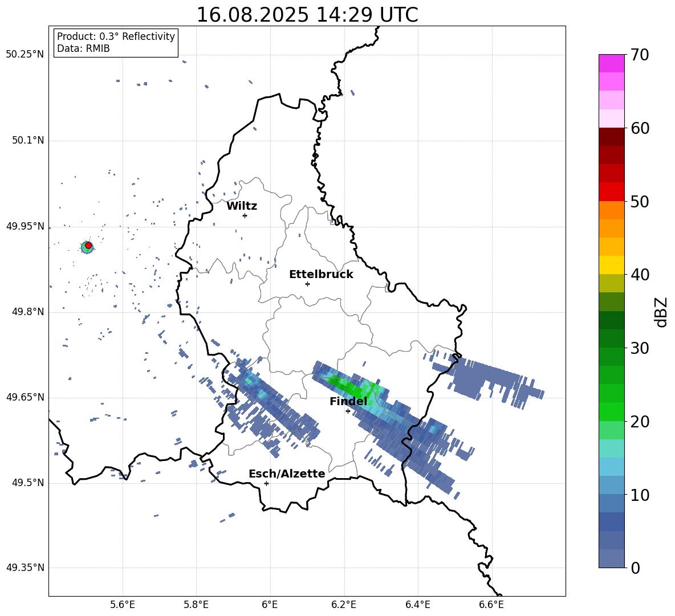Click the dark red colorbar swatch below 60

[611, 137]
